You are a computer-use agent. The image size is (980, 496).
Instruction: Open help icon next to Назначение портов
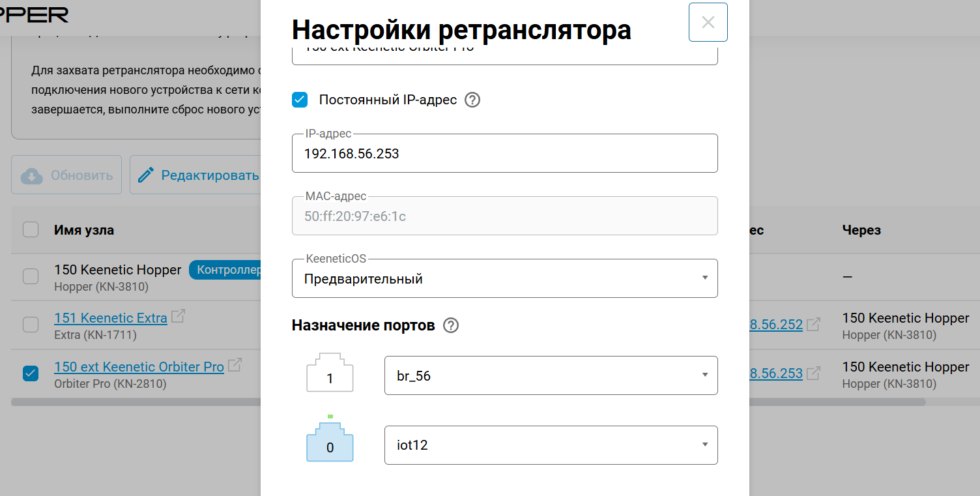(x=451, y=325)
